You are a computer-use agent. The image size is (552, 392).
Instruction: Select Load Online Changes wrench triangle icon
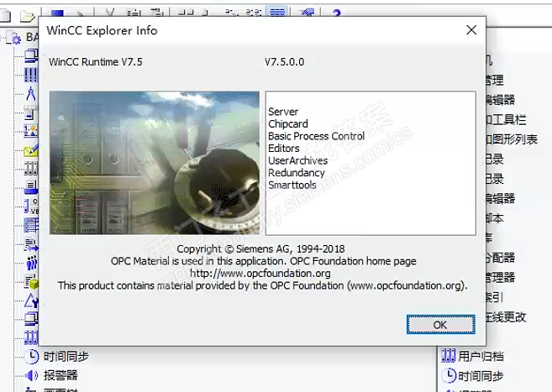pos(31,301)
